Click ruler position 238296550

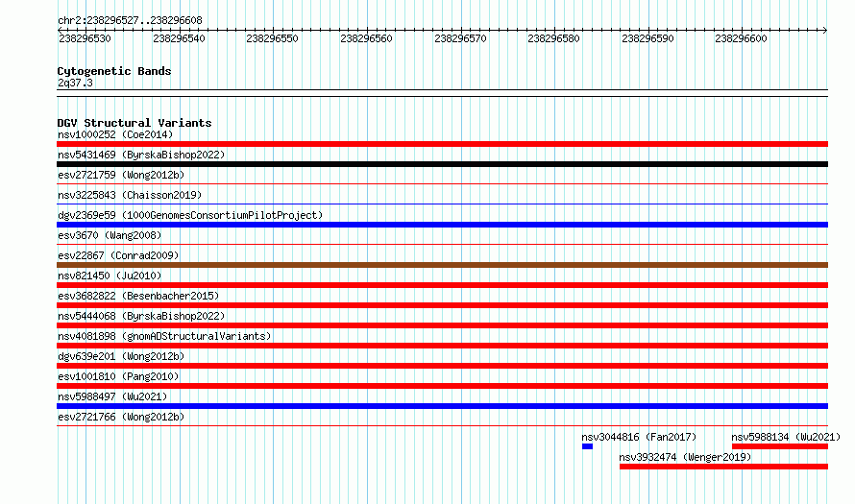[x=272, y=38]
